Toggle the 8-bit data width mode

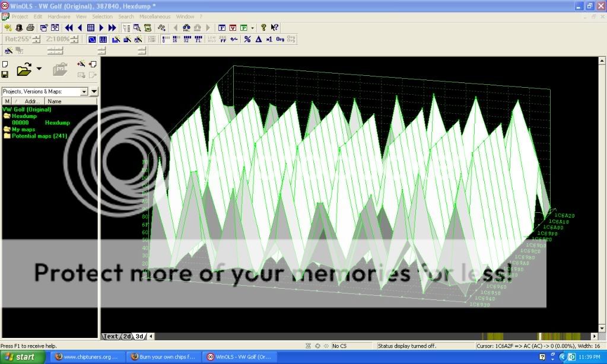[165, 39]
